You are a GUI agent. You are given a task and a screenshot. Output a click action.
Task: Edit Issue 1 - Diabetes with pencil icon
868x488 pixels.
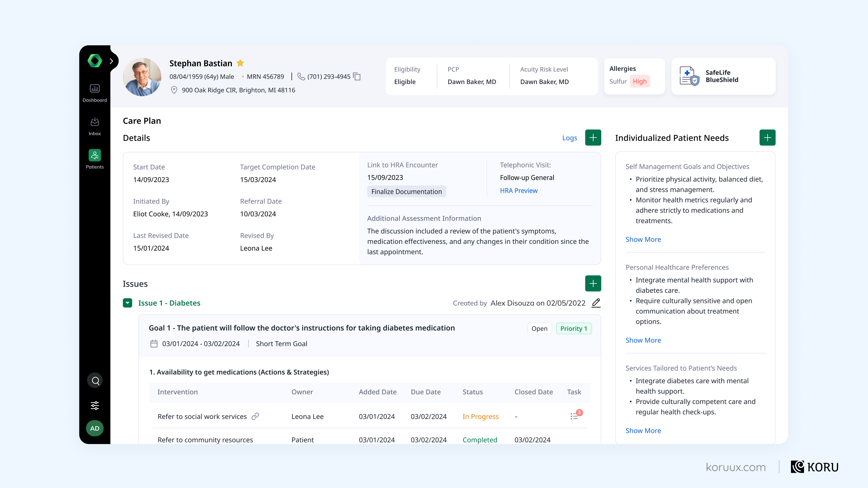596,303
